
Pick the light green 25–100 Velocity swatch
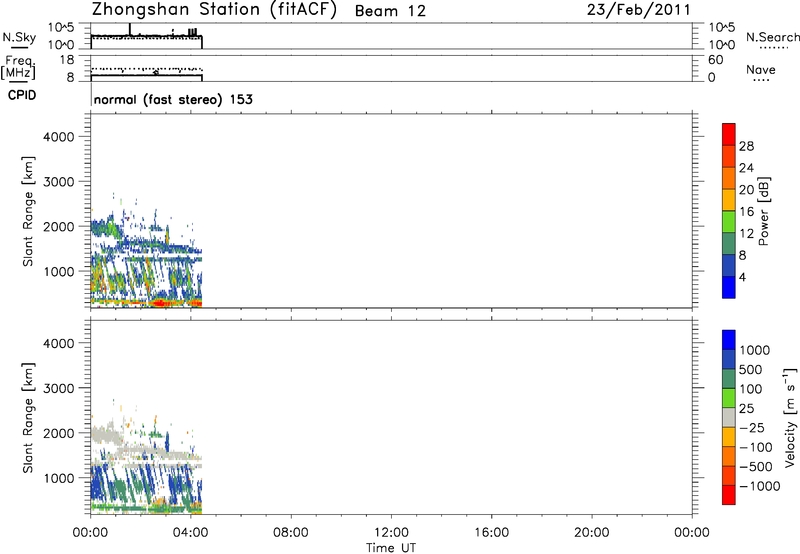pos(729,398)
